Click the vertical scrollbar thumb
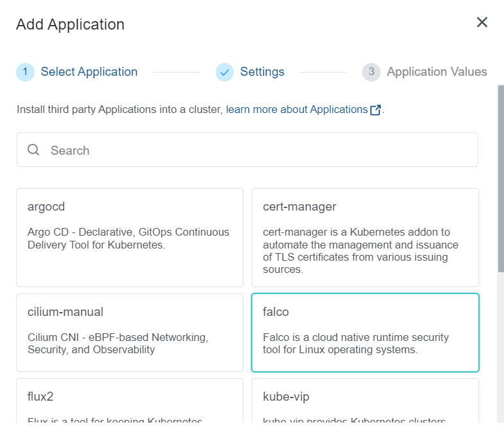Viewport: 504px width, 436px height. 501,179
